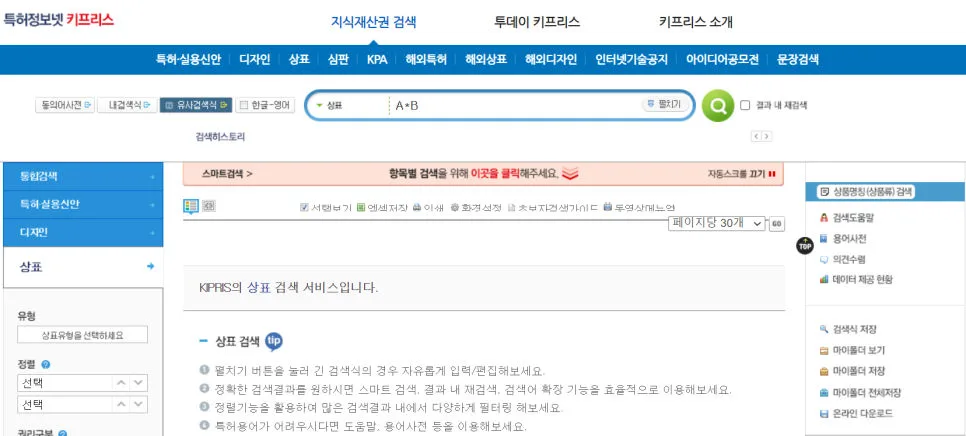This screenshot has width=966, height=436.
Task: Open 마이폴더 보기
Action: tap(852, 350)
